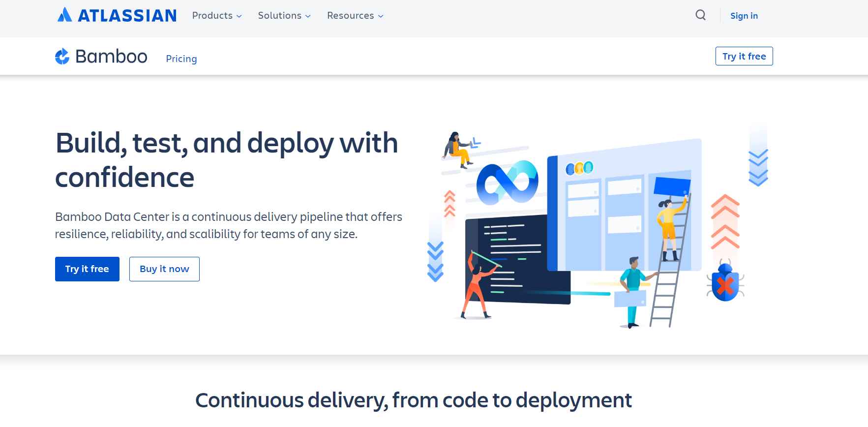Open the Pricing tab
868x427 pixels.
(x=181, y=59)
